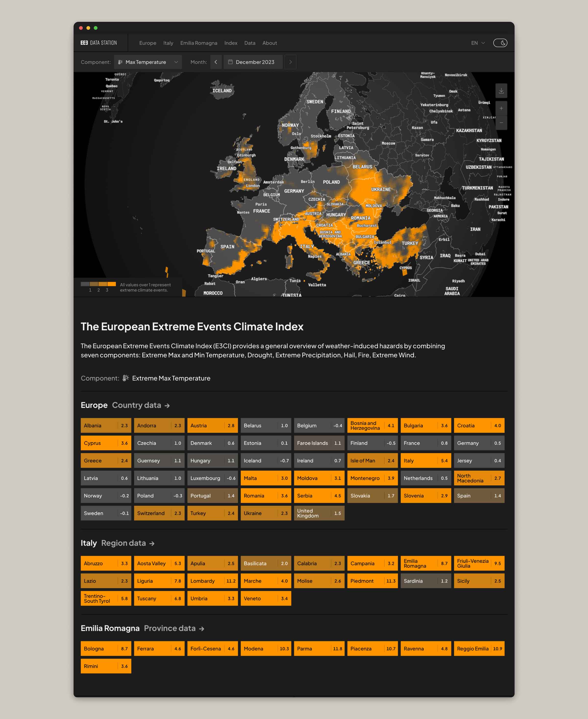The image size is (588, 719).
Task: Go to the previous month with the left chevron
Action: point(216,62)
